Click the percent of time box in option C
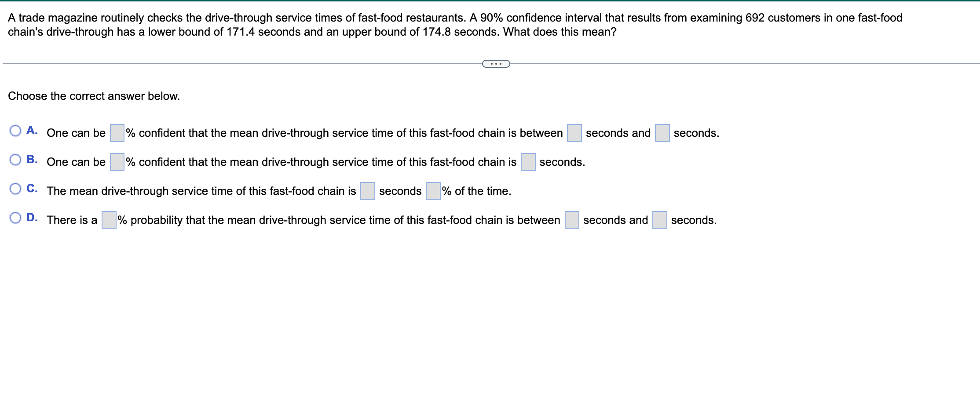 (434, 190)
